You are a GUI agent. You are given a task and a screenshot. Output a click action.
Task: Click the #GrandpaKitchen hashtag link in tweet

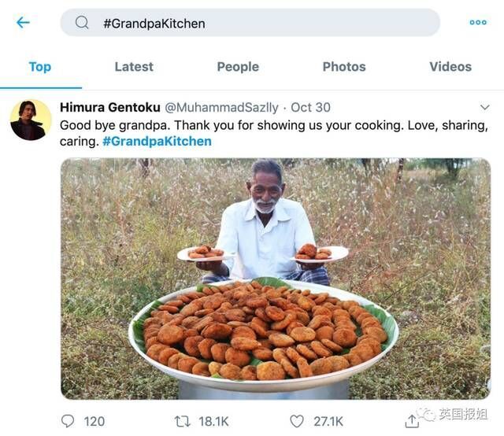(x=157, y=142)
